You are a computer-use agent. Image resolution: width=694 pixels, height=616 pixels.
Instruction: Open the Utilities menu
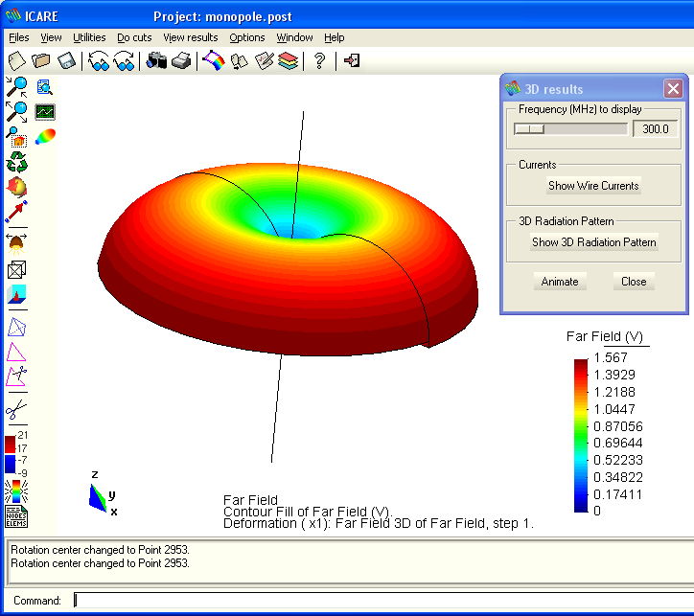(89, 37)
